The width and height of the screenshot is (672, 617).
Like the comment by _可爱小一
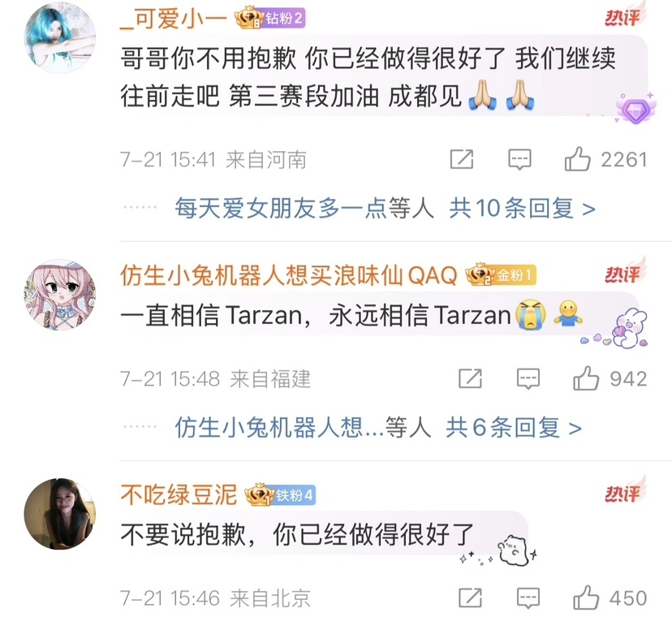577,159
